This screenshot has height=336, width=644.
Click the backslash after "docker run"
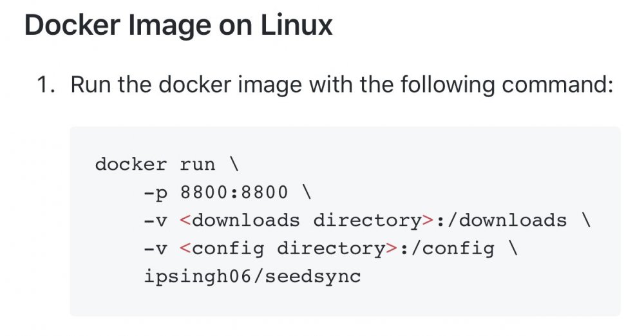(x=234, y=164)
